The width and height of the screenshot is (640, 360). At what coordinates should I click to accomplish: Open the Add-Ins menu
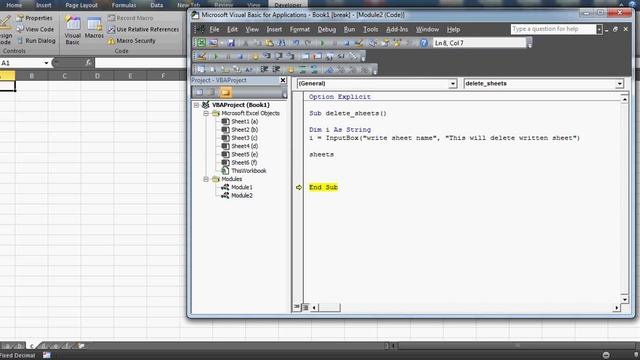click(x=397, y=29)
